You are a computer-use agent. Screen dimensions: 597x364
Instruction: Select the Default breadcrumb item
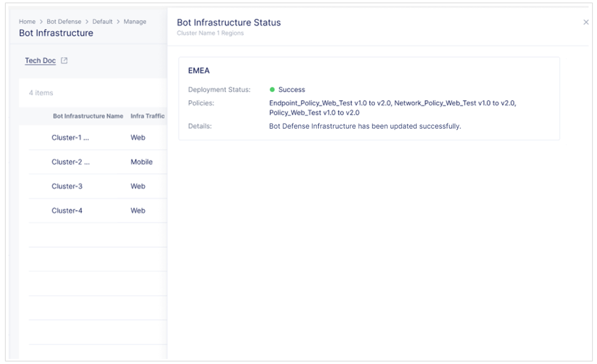pos(102,22)
